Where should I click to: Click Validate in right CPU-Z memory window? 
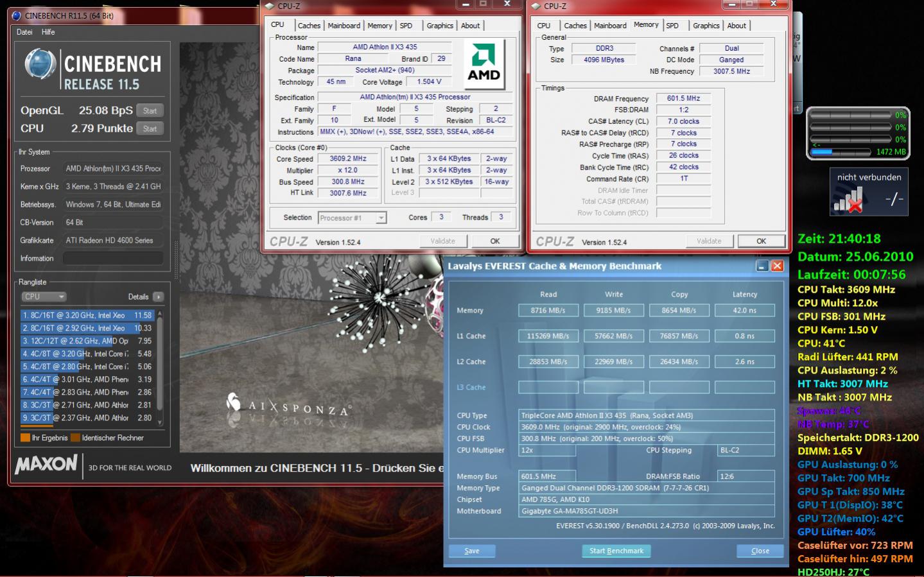[709, 241]
